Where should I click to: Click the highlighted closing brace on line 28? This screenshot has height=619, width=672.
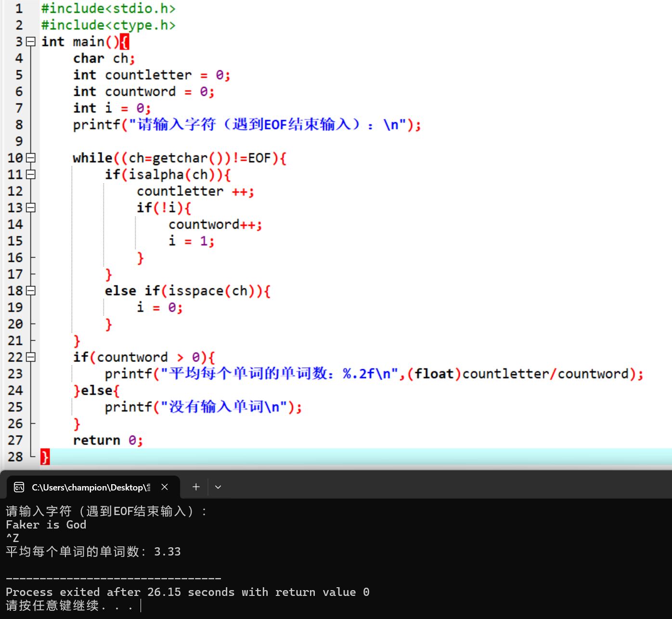(45, 457)
